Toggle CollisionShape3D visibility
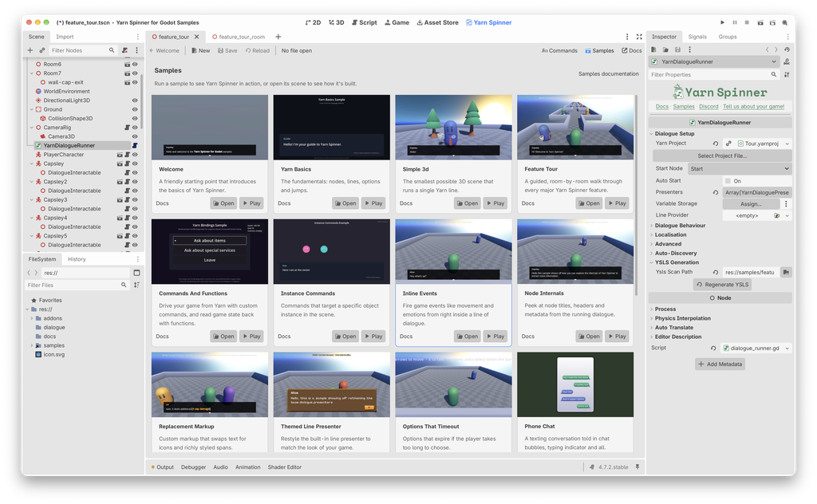Image resolution: width=817 pixels, height=504 pixels. pyautogui.click(x=135, y=119)
